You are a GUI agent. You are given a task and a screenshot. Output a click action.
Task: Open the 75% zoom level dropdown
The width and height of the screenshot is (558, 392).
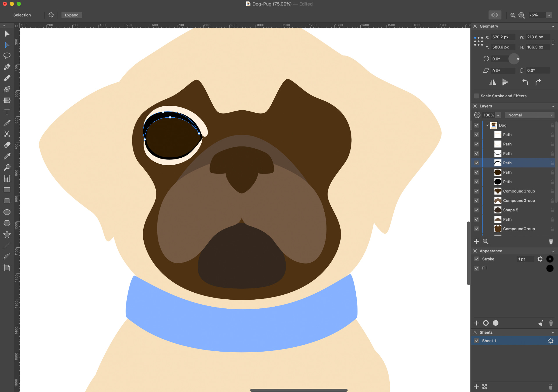[x=549, y=15]
